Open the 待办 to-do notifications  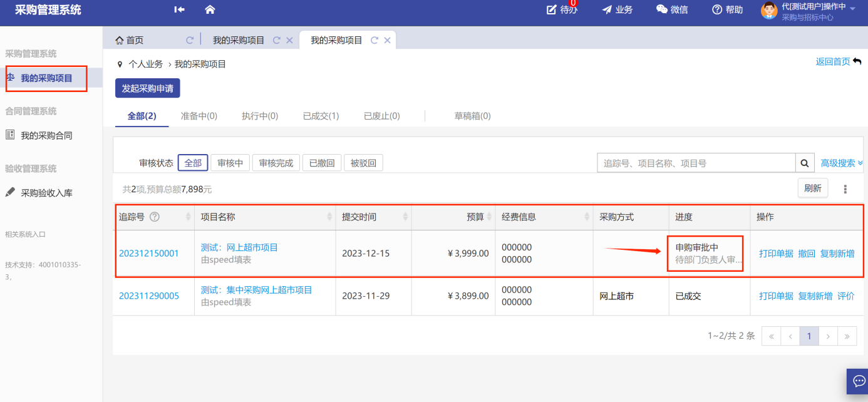[x=562, y=9]
